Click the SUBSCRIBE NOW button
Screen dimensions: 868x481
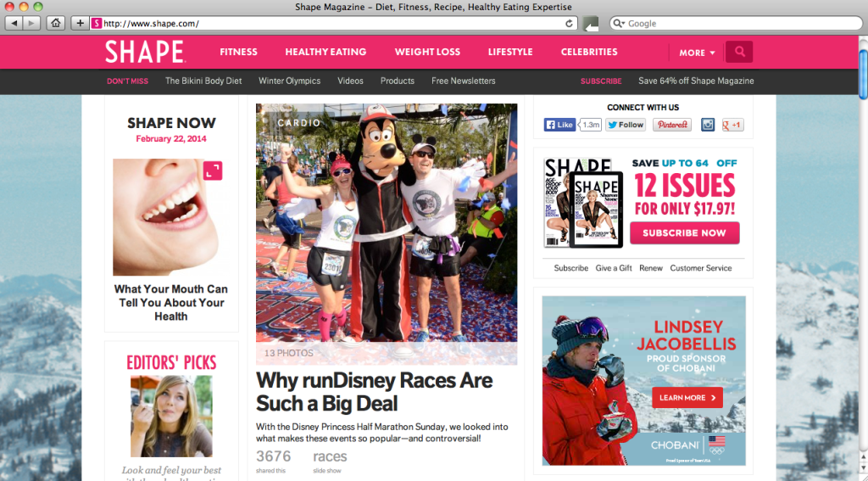[x=684, y=232]
